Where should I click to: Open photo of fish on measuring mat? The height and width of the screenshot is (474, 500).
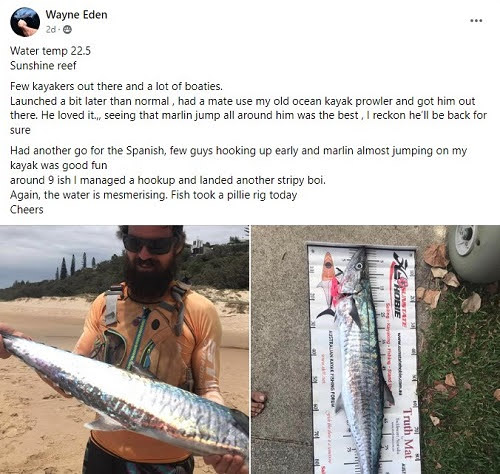tap(376, 350)
